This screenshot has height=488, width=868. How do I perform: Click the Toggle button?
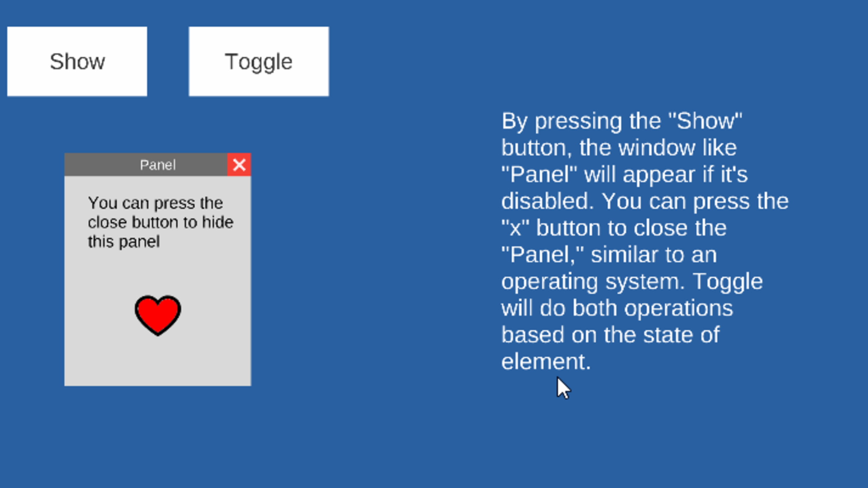tap(259, 61)
